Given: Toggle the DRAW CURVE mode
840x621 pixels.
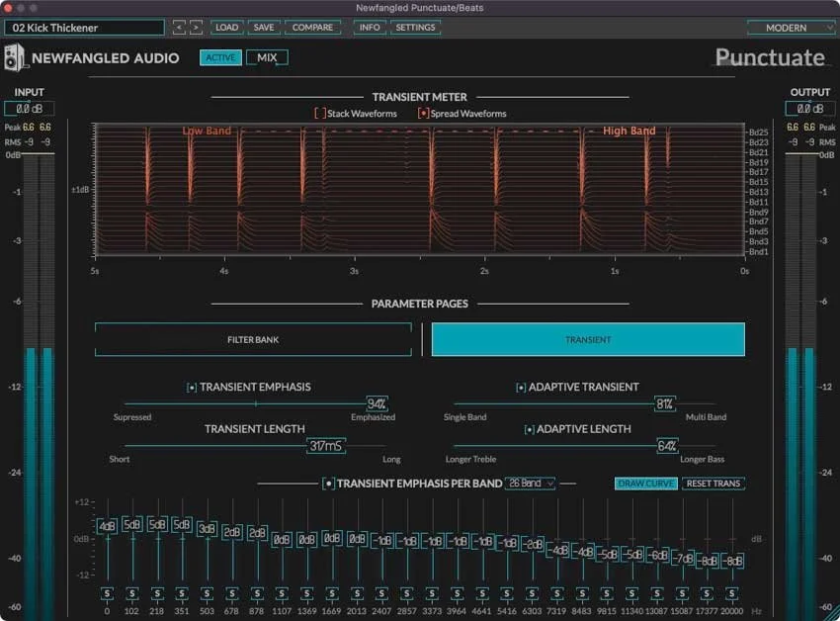Looking at the screenshot, I should (646, 484).
